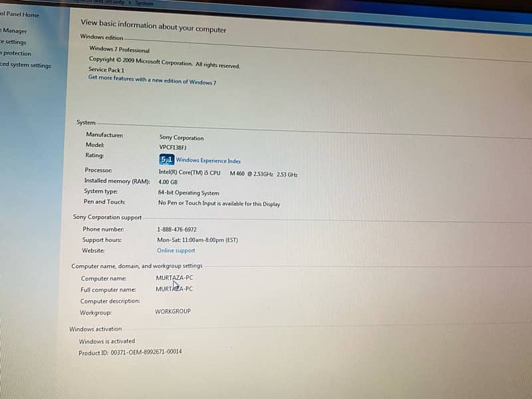The image size is (532, 399).
Task: Open Device Manager from the left pane
Action: coord(13,31)
